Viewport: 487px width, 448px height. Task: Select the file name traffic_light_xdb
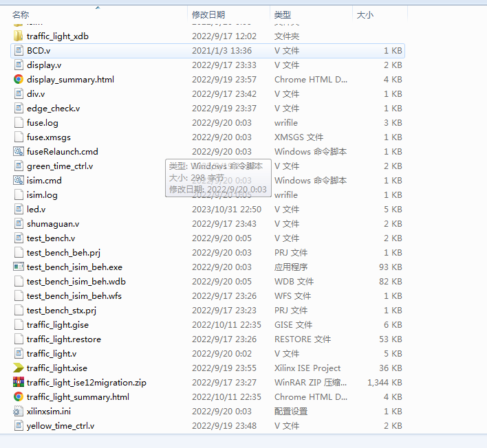(58, 36)
